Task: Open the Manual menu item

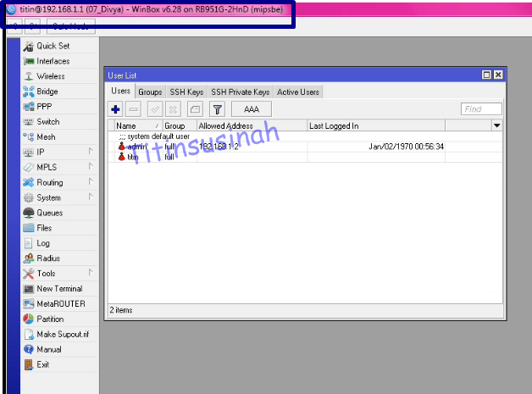Action: (x=59, y=349)
